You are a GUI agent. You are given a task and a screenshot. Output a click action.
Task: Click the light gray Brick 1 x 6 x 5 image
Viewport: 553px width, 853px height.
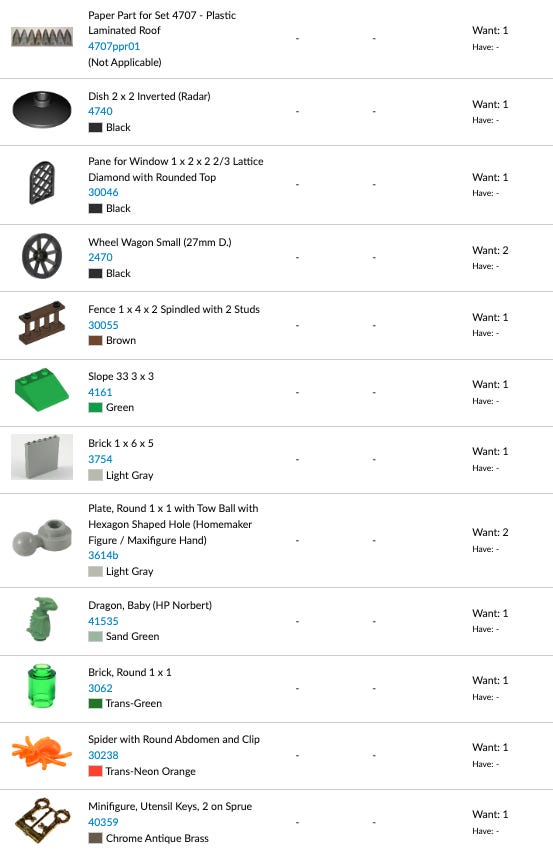coord(42,456)
